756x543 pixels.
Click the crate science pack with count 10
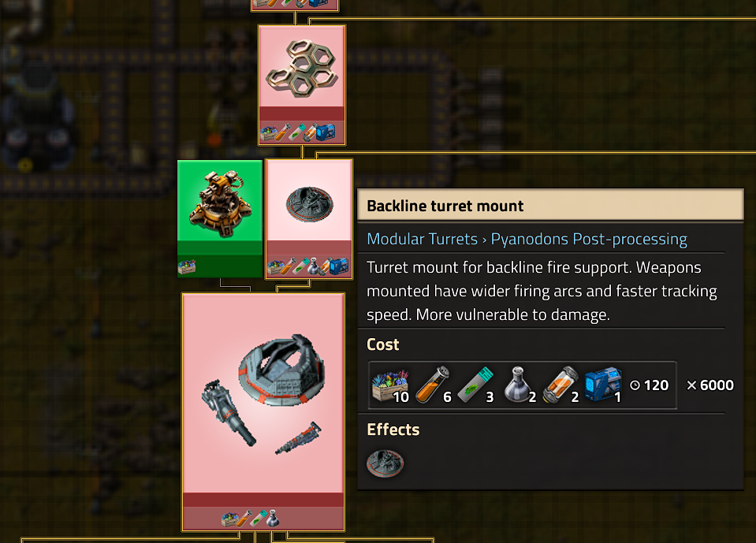click(390, 385)
